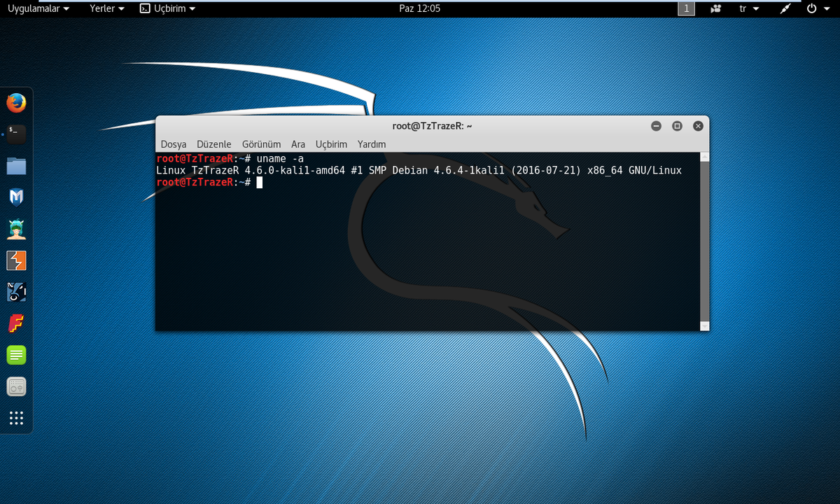Click the clock showing Paz 12:05
Screen dimensions: 840x504
point(419,8)
